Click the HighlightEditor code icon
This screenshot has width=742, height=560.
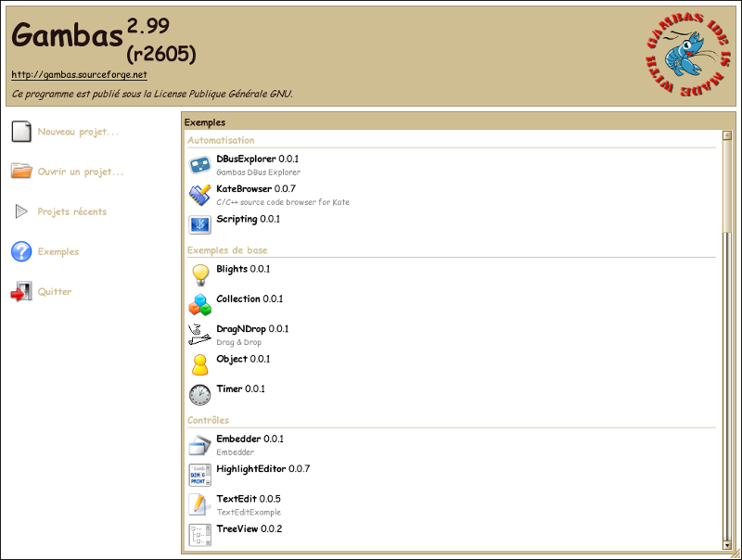coord(199,475)
